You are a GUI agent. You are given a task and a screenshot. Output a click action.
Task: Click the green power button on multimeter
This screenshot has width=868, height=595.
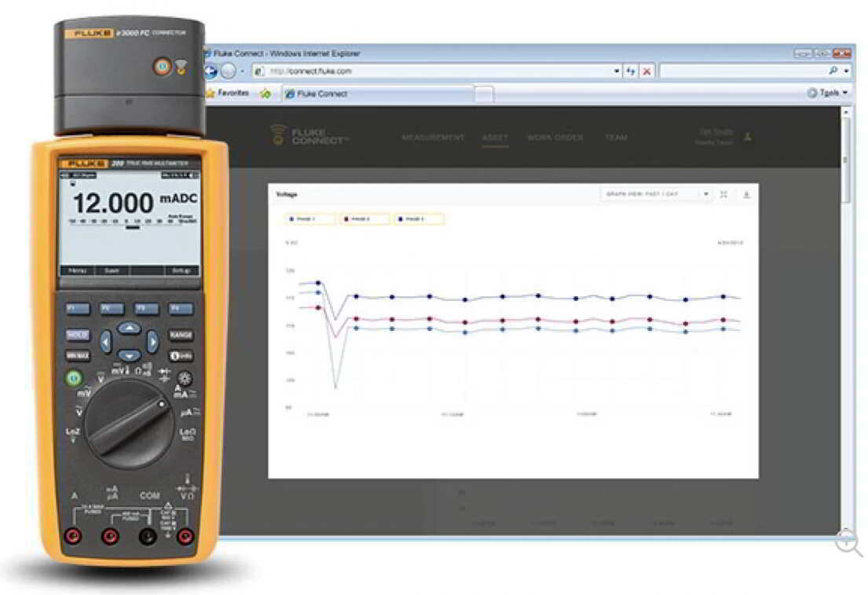(x=74, y=378)
